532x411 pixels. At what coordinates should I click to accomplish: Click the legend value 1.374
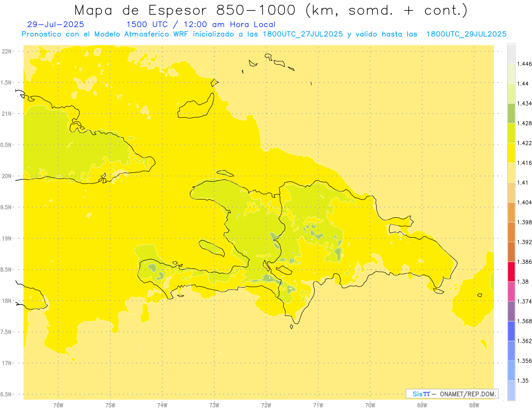525,301
